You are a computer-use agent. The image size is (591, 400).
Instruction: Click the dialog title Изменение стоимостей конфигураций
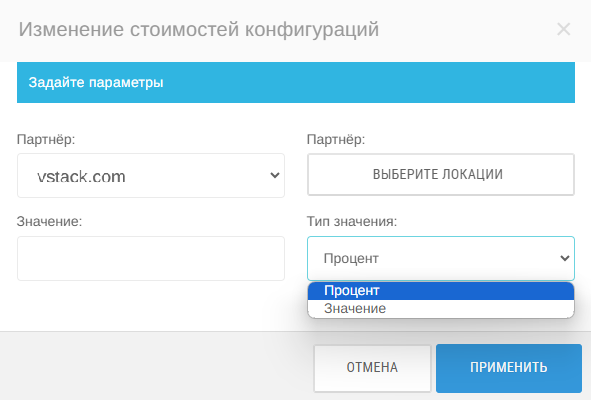(x=199, y=29)
